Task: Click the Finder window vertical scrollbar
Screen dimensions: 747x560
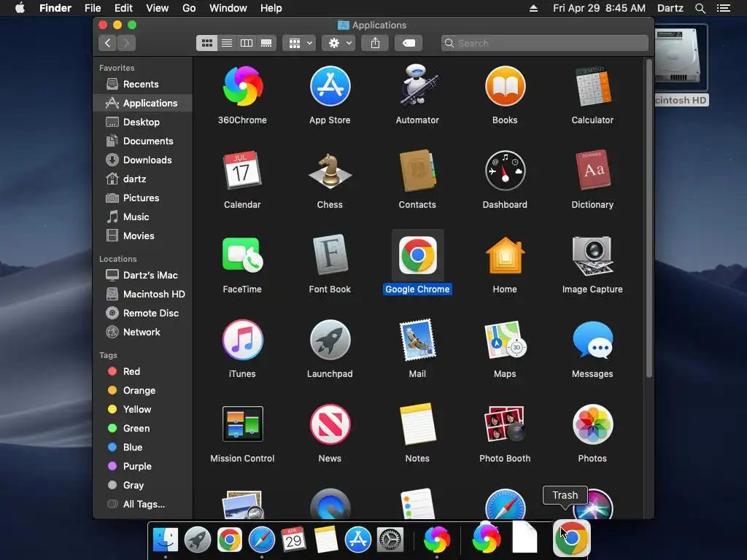Action: click(x=649, y=219)
